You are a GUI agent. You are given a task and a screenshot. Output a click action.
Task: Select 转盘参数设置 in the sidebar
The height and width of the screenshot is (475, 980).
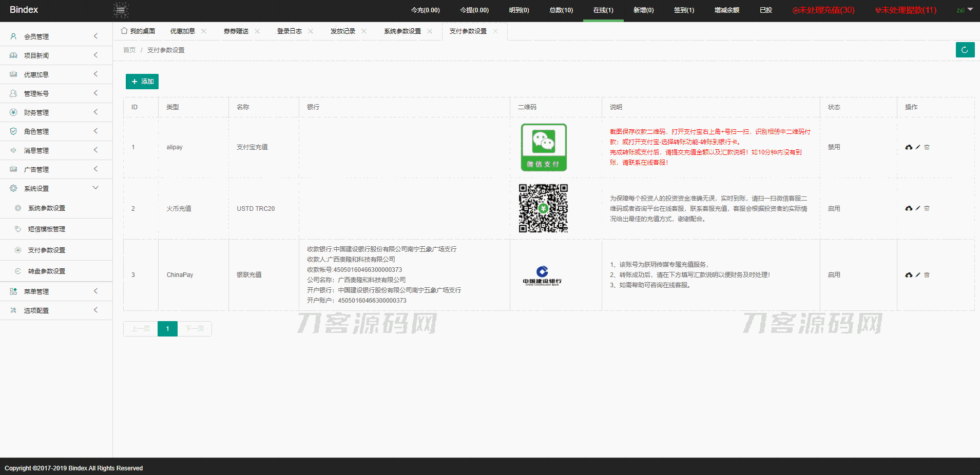(47, 271)
